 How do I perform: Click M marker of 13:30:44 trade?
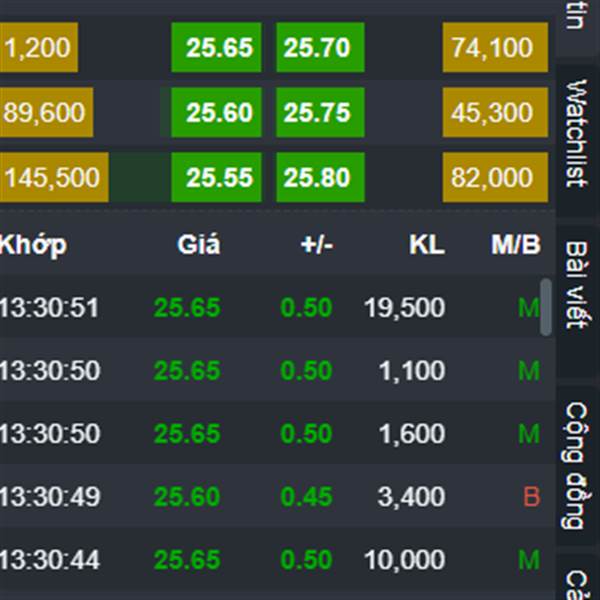point(529,560)
